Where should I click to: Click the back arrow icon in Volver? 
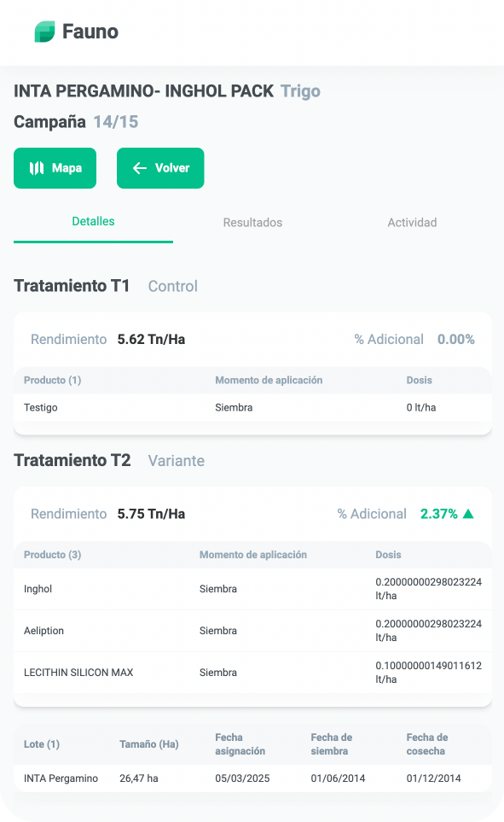point(139,168)
